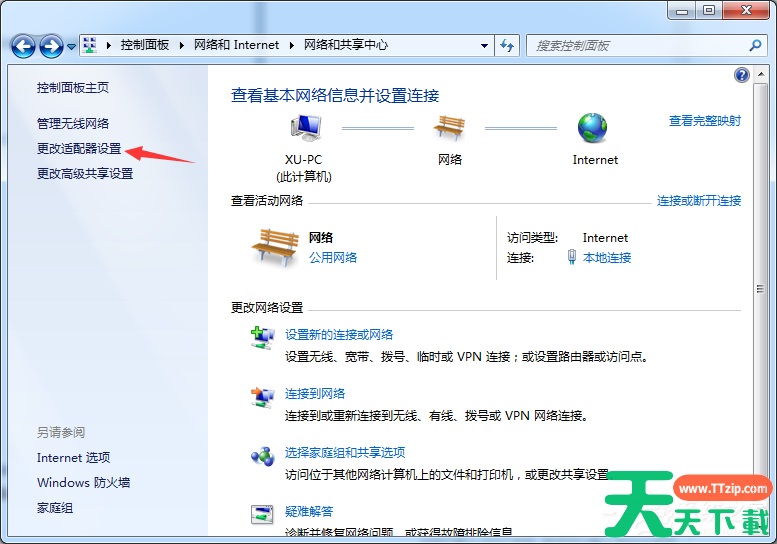
Task: Open 更改高级共享设置 sidebar link
Action: pyautogui.click(x=85, y=173)
